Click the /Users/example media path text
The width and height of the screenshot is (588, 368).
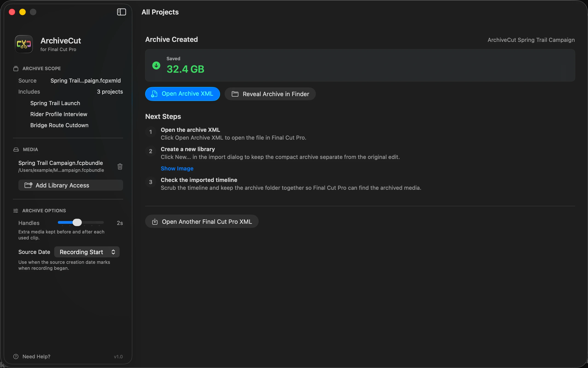point(61,170)
